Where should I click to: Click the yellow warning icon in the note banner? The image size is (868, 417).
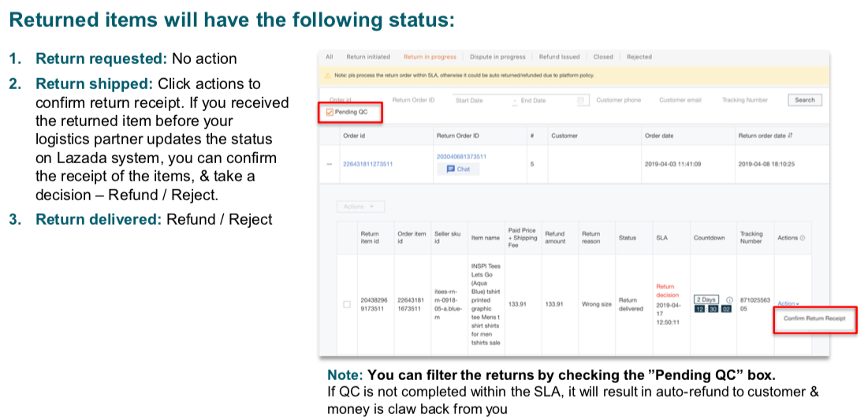pos(327,76)
